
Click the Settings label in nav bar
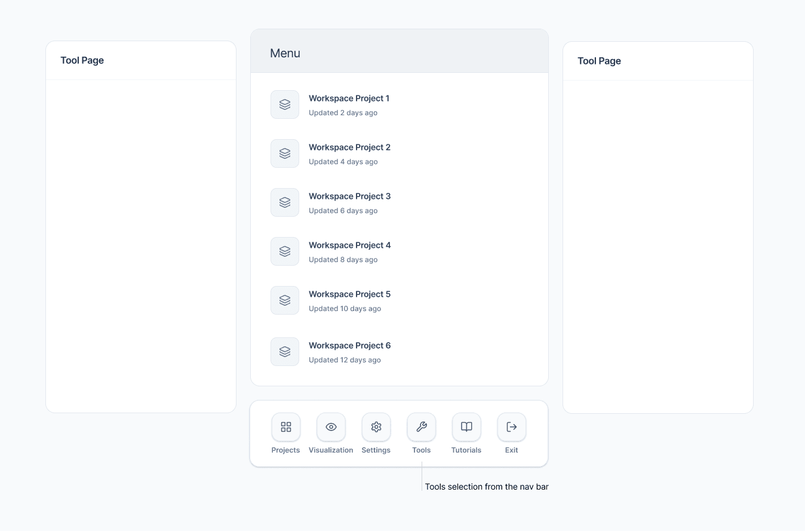click(376, 450)
